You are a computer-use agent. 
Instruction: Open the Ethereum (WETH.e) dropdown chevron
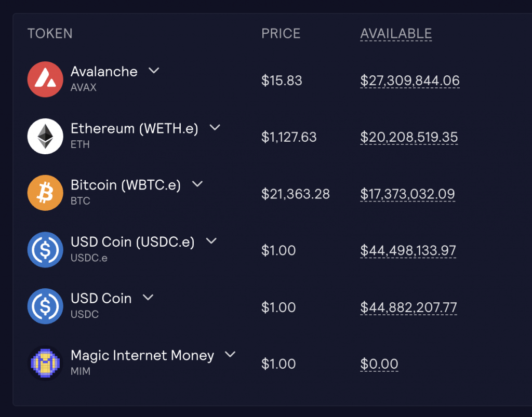[x=215, y=128]
